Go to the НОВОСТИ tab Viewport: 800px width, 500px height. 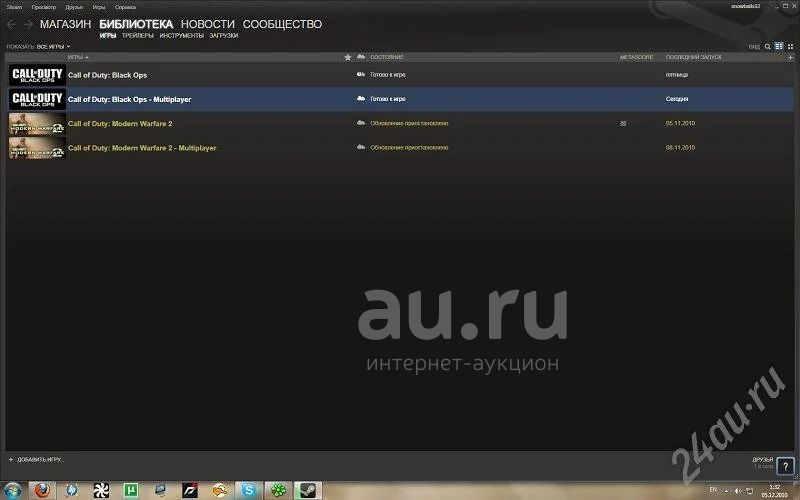point(208,24)
